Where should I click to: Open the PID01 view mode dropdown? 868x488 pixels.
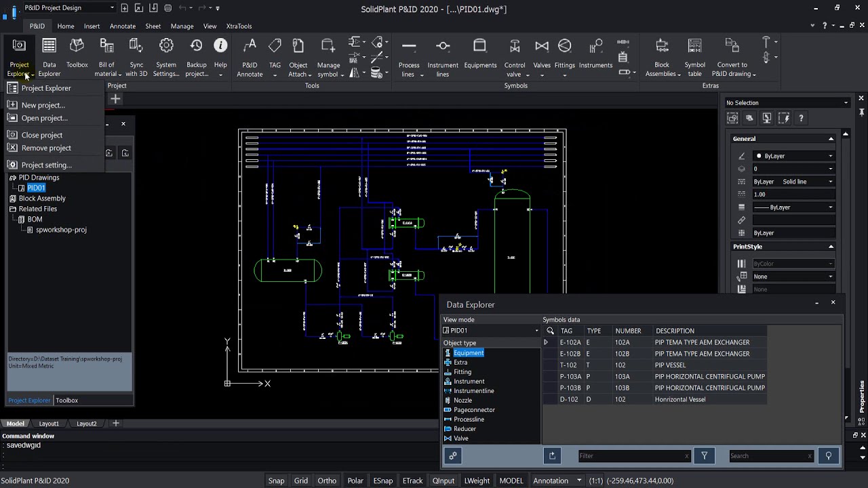click(x=491, y=331)
